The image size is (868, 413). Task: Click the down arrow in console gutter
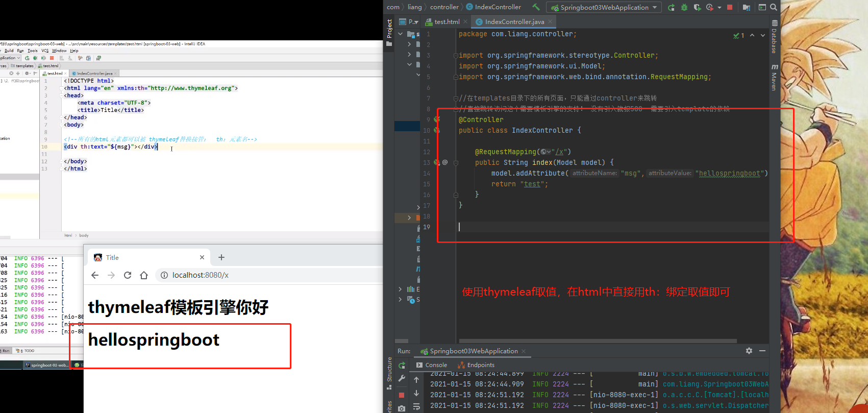coord(416,393)
